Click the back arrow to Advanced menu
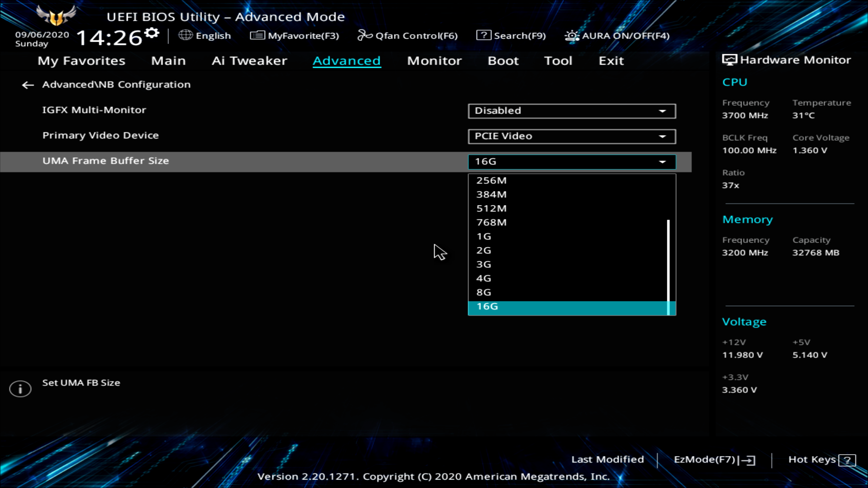868x488 pixels. [28, 85]
